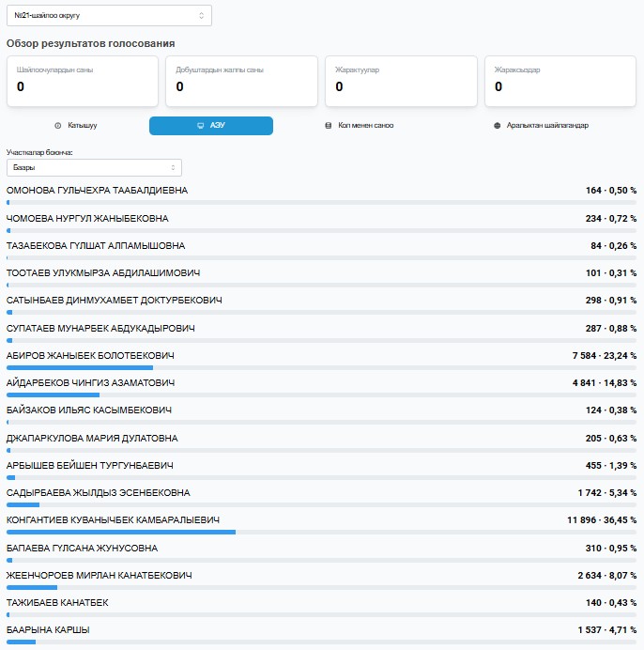Switch to the Катышуу tab
This screenshot has height=650, width=644.
point(83,125)
